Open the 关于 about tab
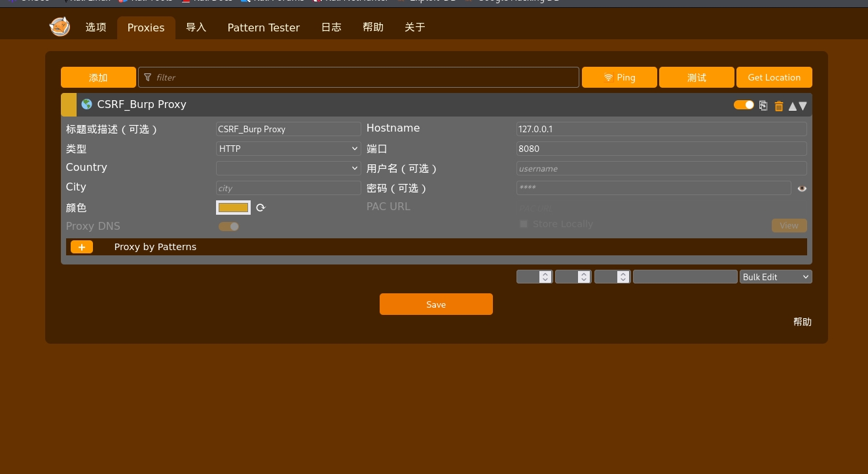 coord(415,27)
